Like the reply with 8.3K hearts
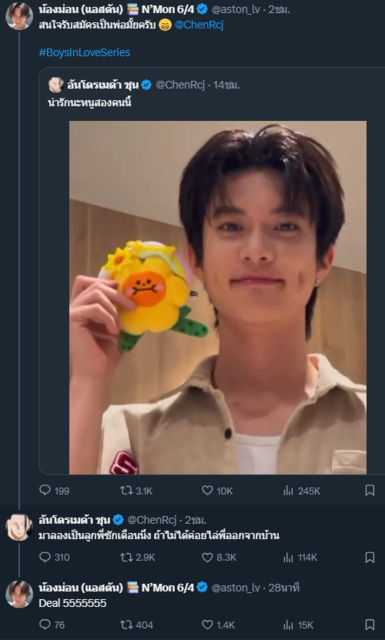The height and width of the screenshot is (640, 385). (219, 557)
